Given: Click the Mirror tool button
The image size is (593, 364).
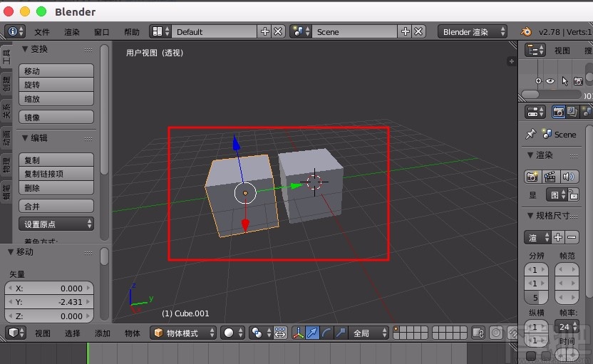Looking at the screenshot, I should click(x=56, y=117).
